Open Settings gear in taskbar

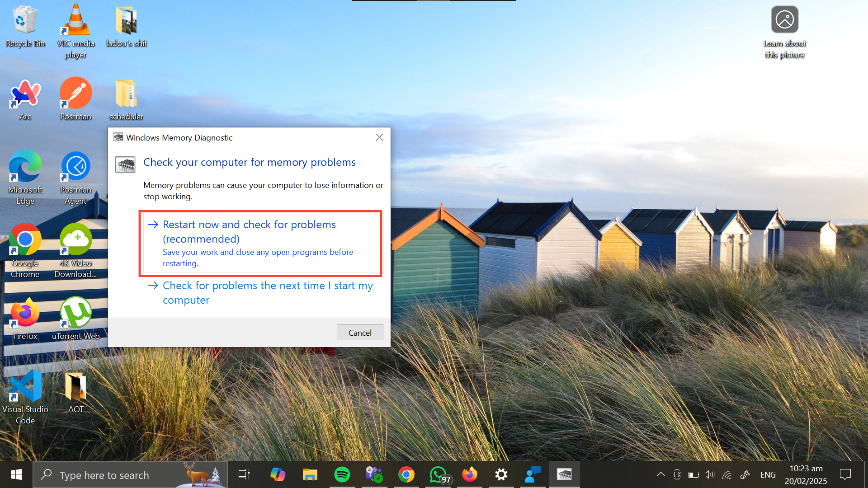pyautogui.click(x=501, y=474)
